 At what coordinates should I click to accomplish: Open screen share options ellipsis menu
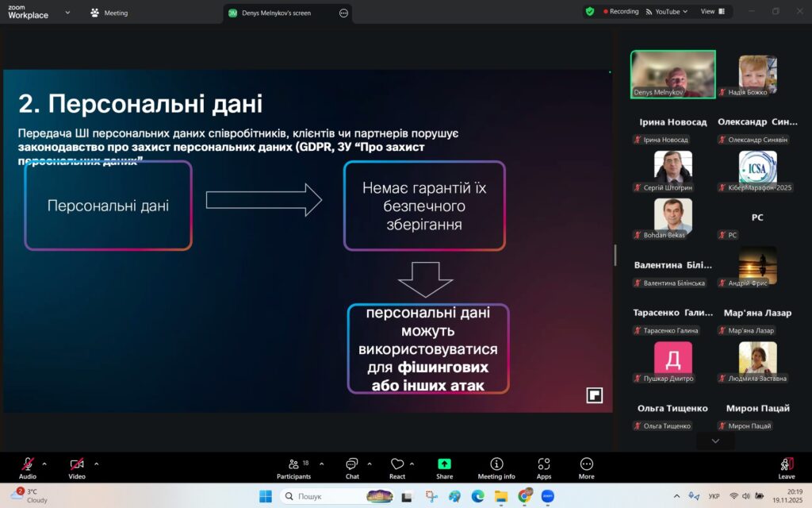(x=343, y=13)
